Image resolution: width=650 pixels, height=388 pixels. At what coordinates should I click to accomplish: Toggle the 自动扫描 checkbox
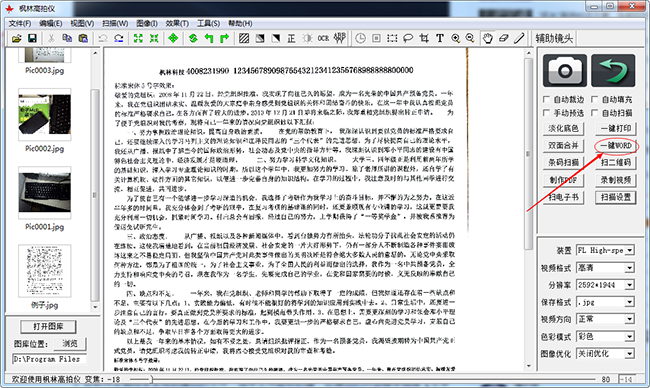point(594,113)
